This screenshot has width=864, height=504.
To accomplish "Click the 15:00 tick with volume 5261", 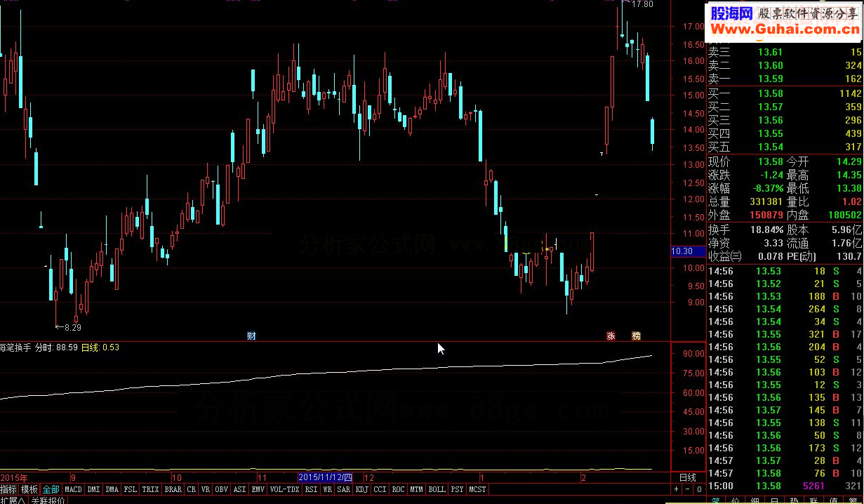I will [x=785, y=486].
